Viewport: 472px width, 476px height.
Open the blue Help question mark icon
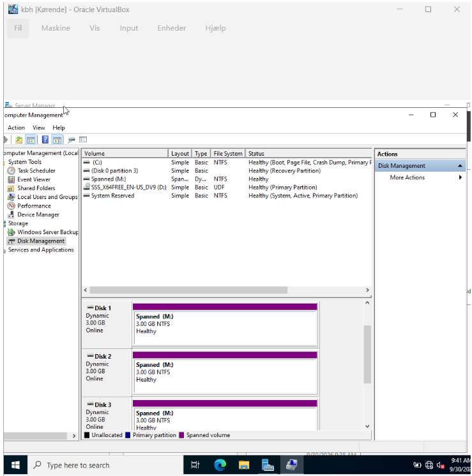pyautogui.click(x=45, y=140)
